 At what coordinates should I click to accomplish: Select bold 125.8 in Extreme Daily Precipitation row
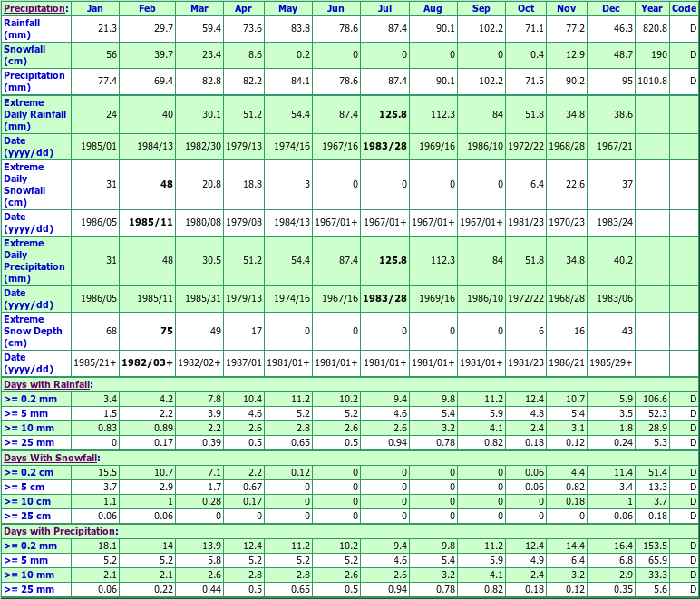pos(393,260)
